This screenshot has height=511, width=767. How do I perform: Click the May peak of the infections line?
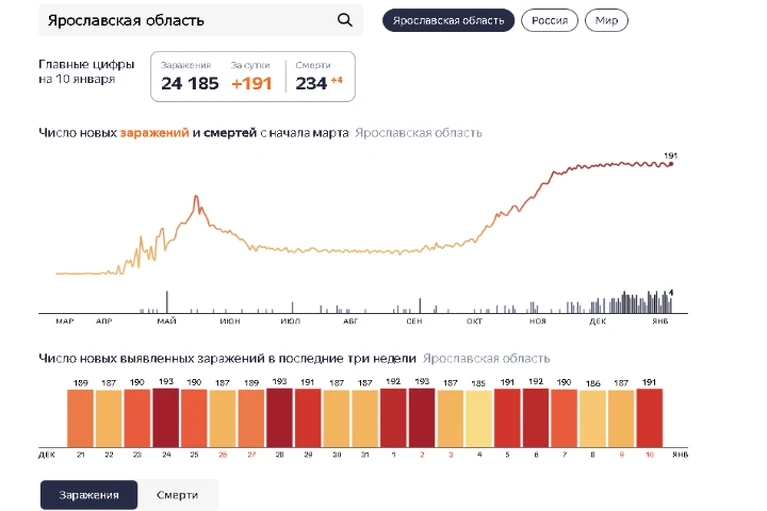[196, 198]
